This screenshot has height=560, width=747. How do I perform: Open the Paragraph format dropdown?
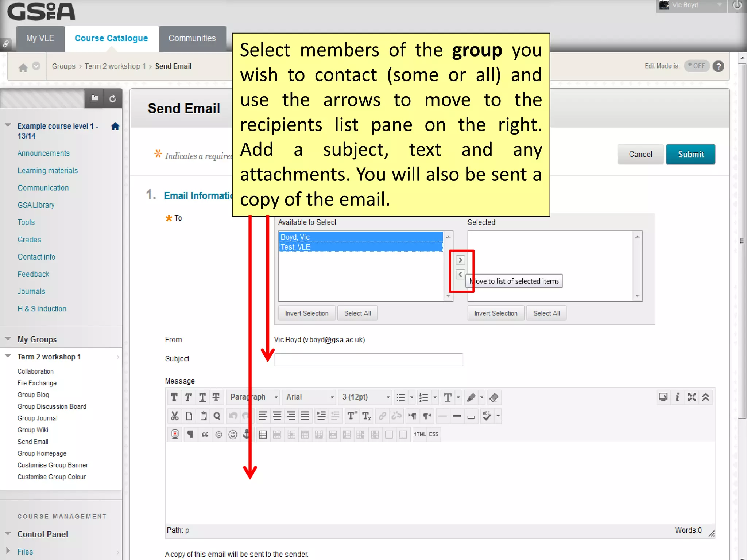click(x=254, y=397)
